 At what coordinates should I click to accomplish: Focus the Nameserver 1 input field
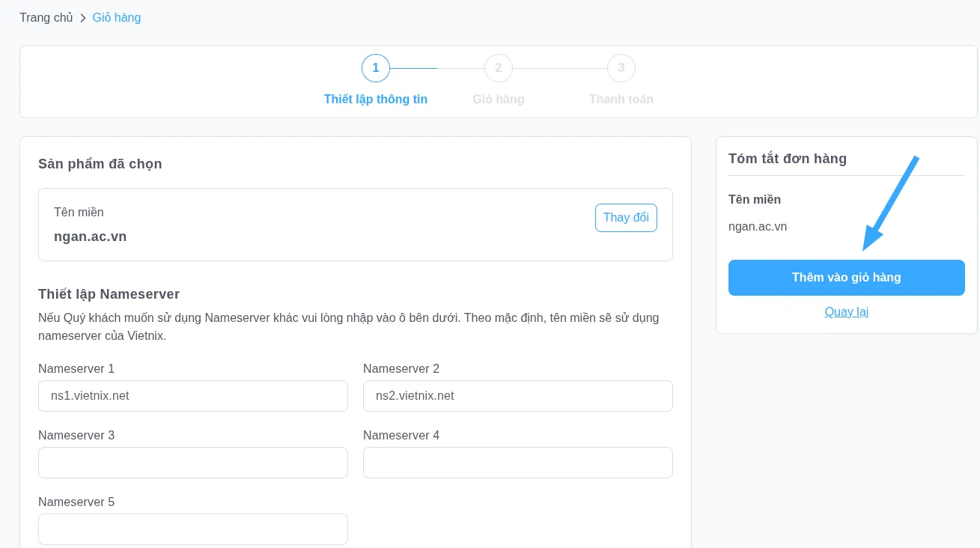pos(192,396)
